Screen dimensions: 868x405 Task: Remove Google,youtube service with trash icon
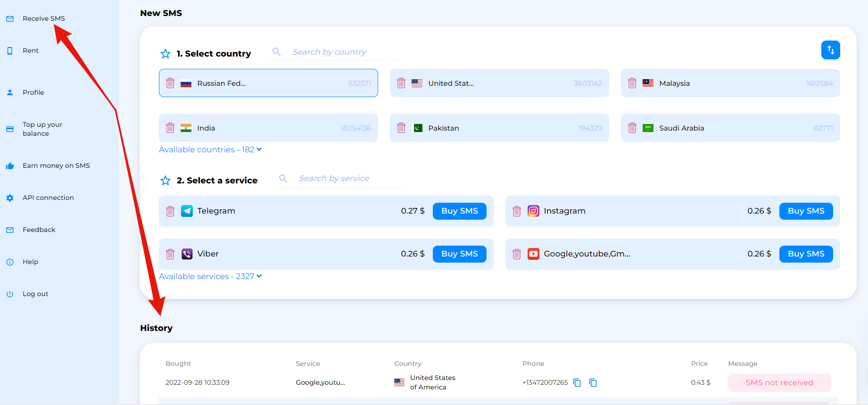click(x=517, y=254)
